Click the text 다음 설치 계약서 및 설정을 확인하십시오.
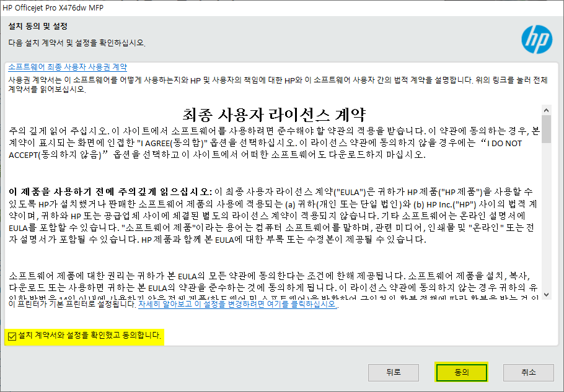 click(77, 43)
